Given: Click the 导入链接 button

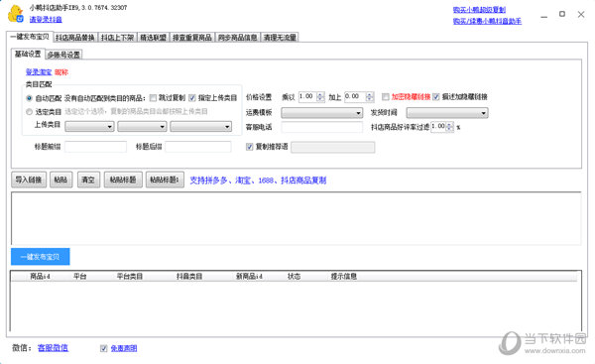Looking at the screenshot, I should pos(29,180).
